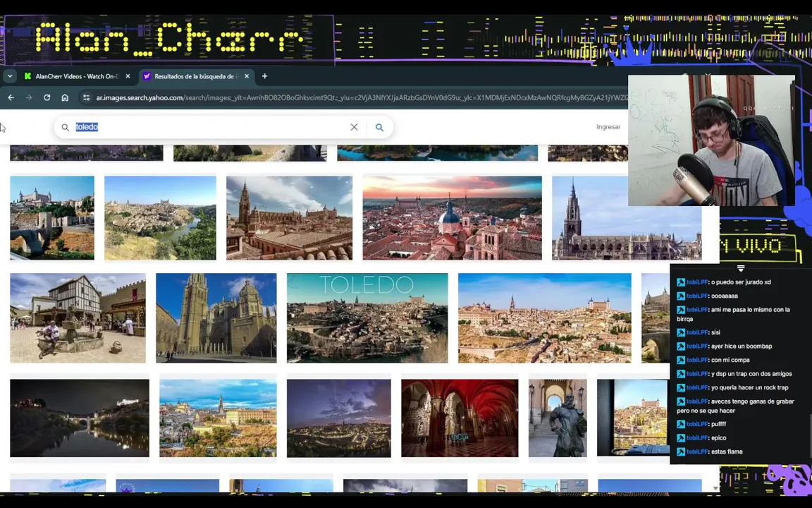Open the cathedral facade blue sky thumbnail
This screenshot has width=812, height=508.
216,317
